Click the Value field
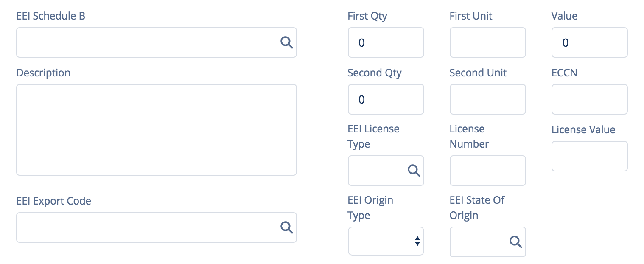644x264 pixels. click(x=590, y=42)
